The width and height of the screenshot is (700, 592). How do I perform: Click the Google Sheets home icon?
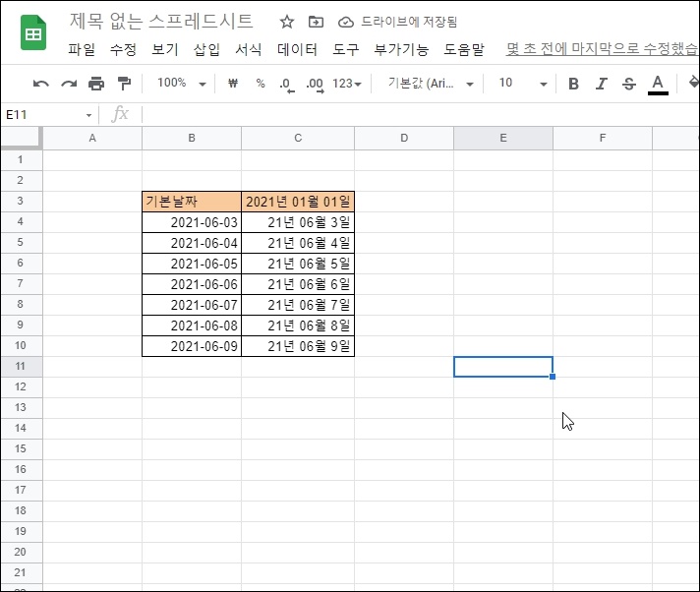click(x=33, y=32)
